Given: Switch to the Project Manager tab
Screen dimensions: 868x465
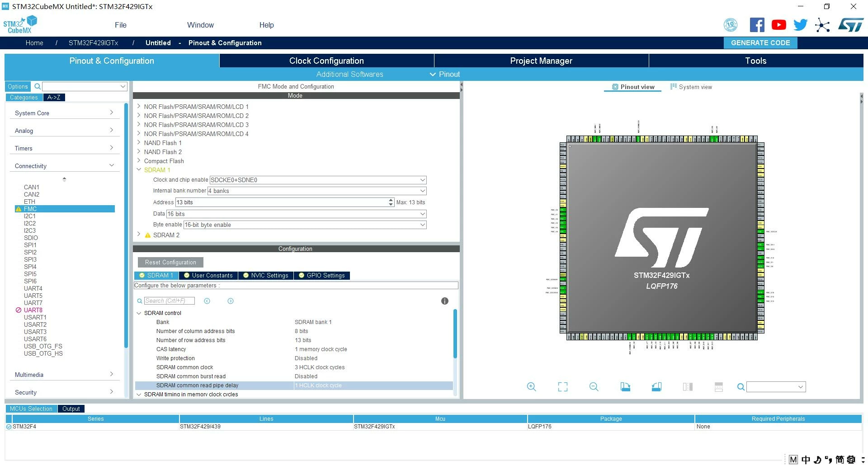Looking at the screenshot, I should (x=541, y=61).
